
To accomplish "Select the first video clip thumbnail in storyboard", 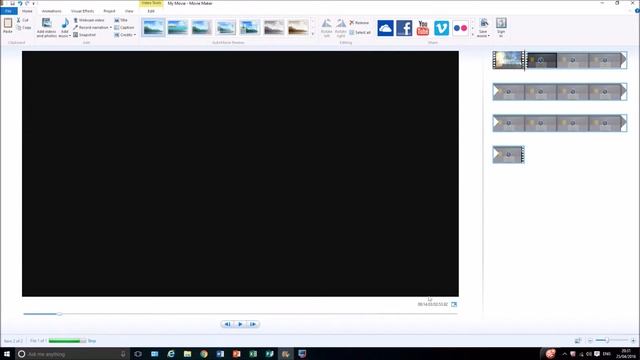I will pyautogui.click(x=509, y=60).
